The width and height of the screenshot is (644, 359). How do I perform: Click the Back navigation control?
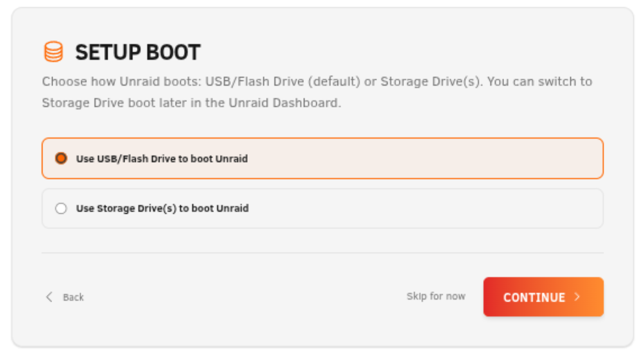(x=64, y=297)
